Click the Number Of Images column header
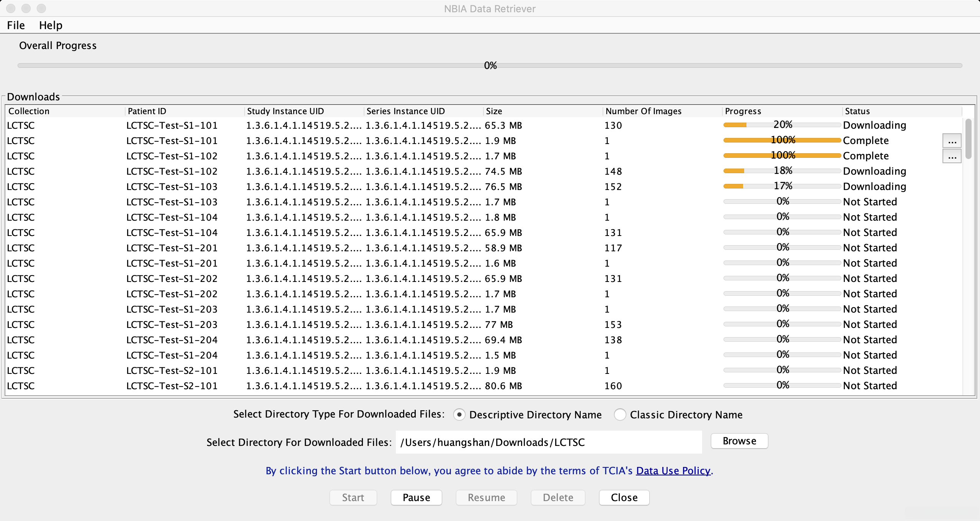The image size is (980, 521). [643, 111]
